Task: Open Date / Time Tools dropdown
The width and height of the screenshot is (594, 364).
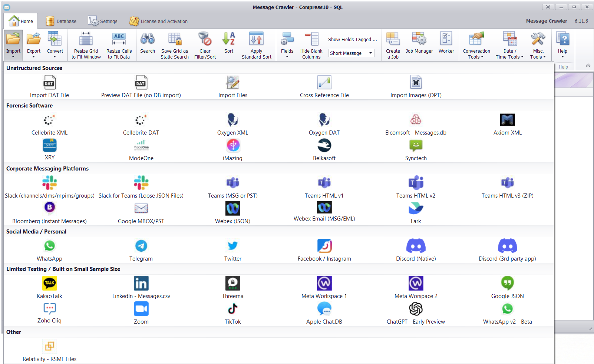Action: click(509, 45)
